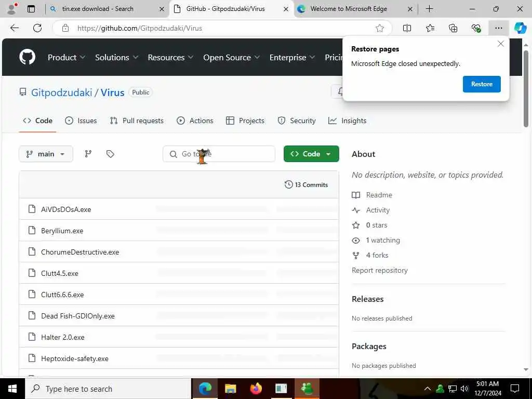Viewport: 532px width, 399px height.
Task: Open the Favorites list icon
Action: [430, 28]
